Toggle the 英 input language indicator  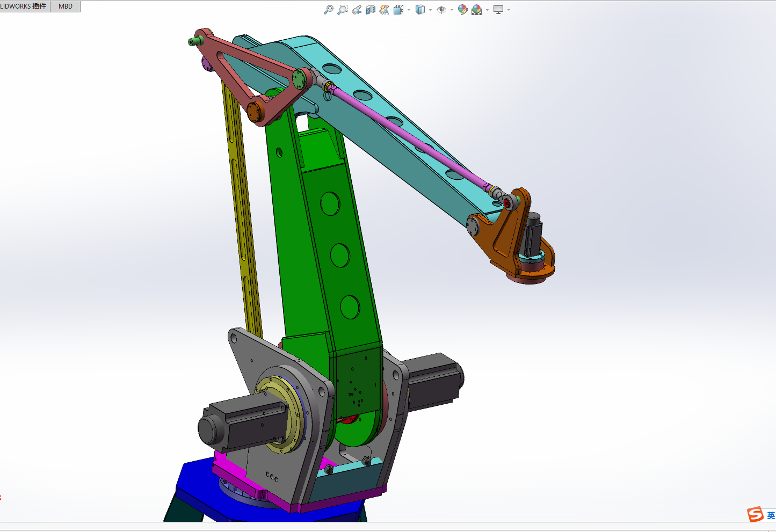(x=771, y=515)
